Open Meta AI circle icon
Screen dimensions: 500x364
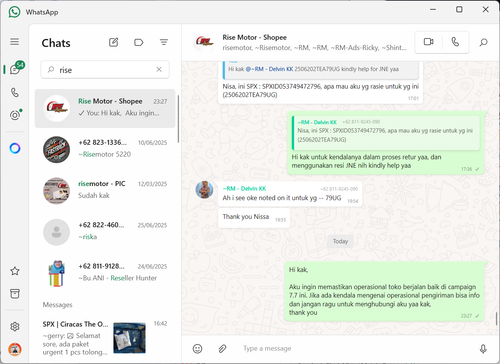(x=15, y=148)
